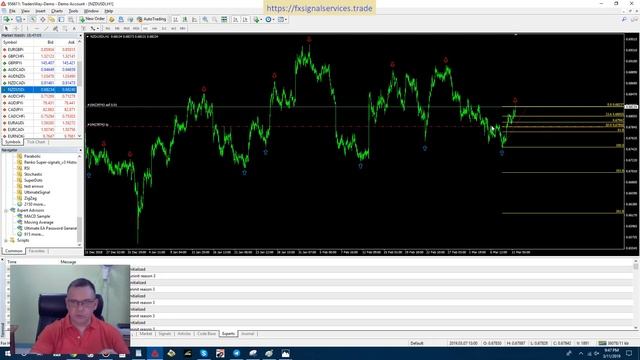Toggle the AutoTrading button

151,19
